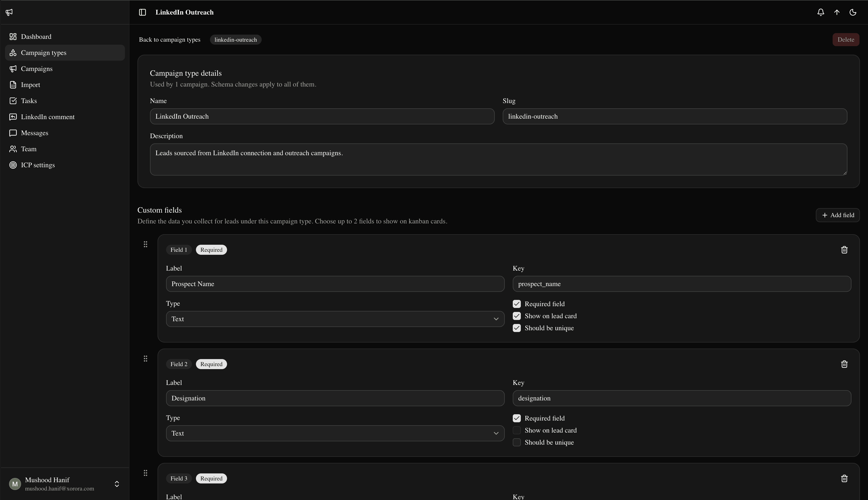Click mushood.hanif@xorora.com email text
The width and height of the screenshot is (868, 500).
[x=59, y=489]
